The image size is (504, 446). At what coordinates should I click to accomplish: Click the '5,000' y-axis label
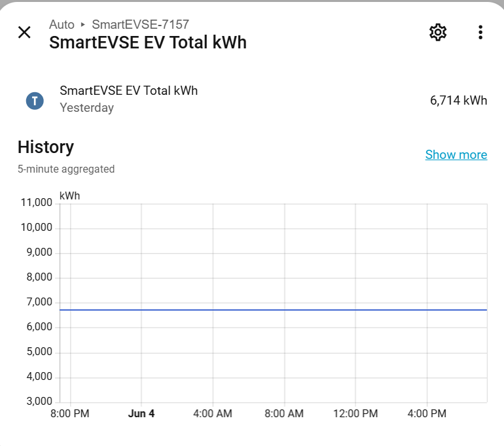click(x=39, y=352)
